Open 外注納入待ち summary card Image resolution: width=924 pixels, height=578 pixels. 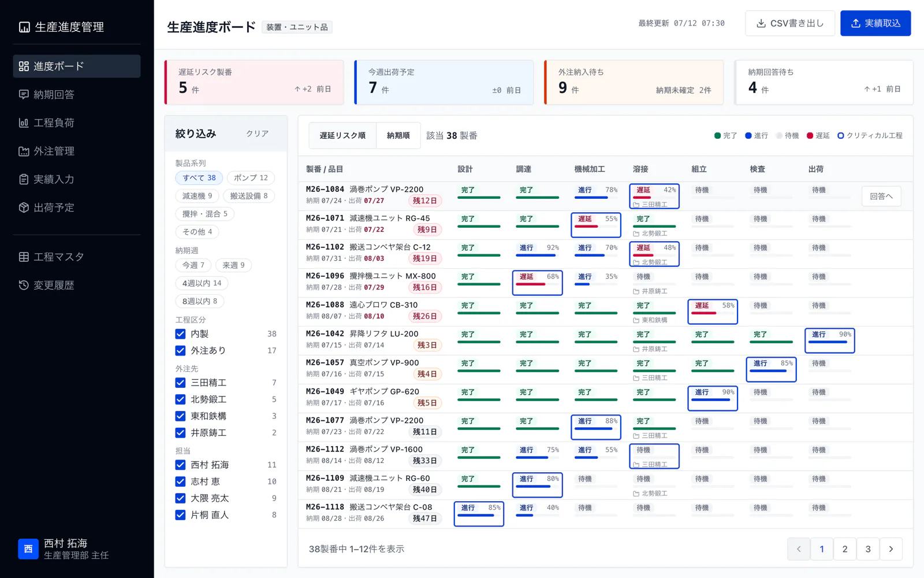[x=634, y=83]
